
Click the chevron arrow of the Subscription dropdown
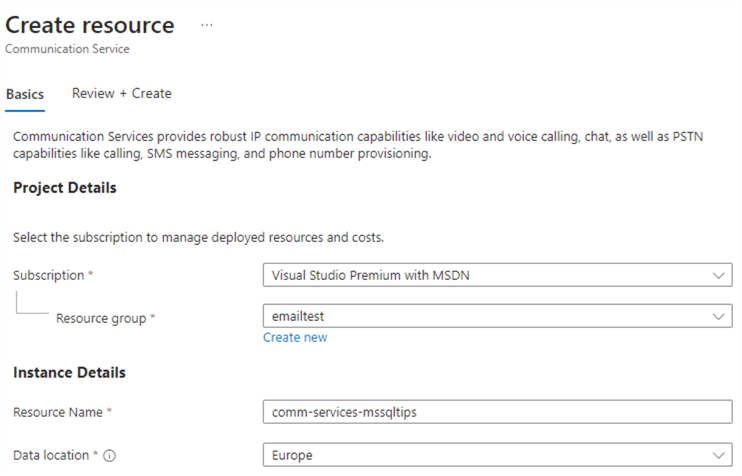(x=717, y=275)
